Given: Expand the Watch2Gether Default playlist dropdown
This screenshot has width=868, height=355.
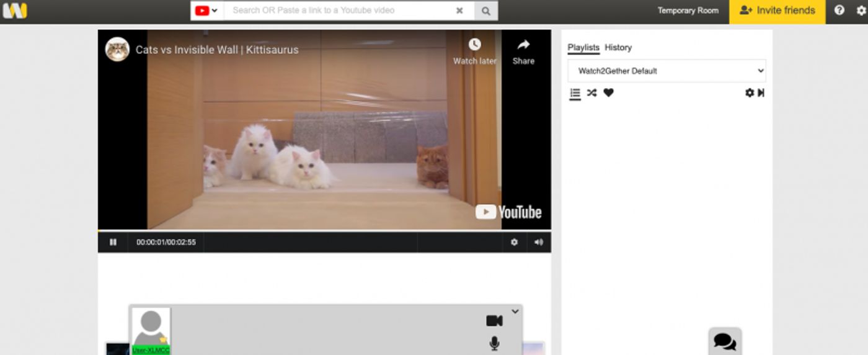Looking at the screenshot, I should point(666,71).
